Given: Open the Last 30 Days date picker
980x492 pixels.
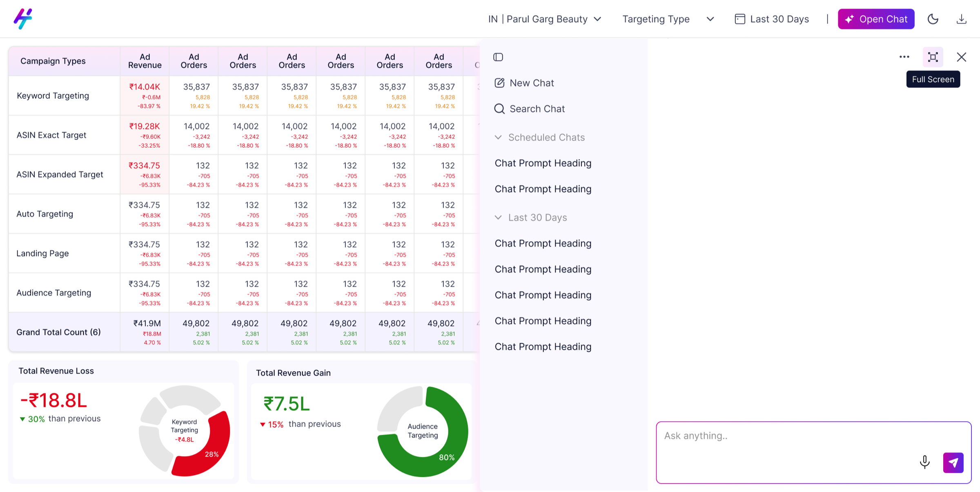Looking at the screenshot, I should pos(771,19).
